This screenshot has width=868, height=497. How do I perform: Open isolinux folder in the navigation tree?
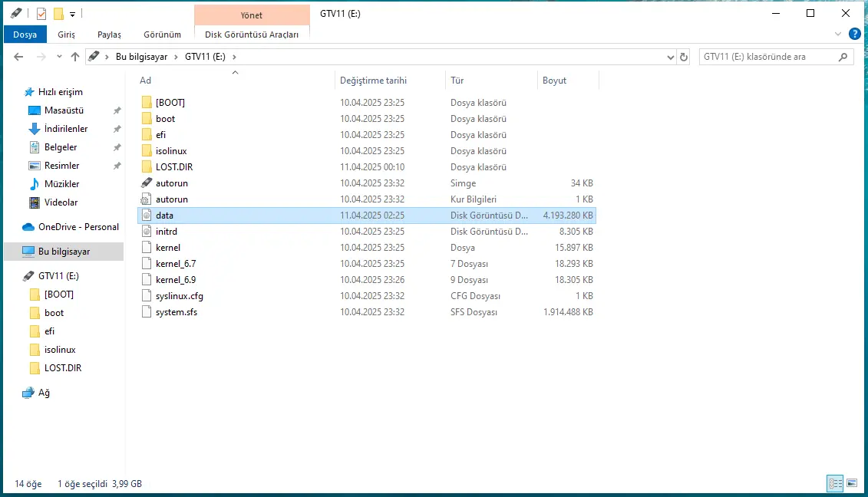[60, 349]
